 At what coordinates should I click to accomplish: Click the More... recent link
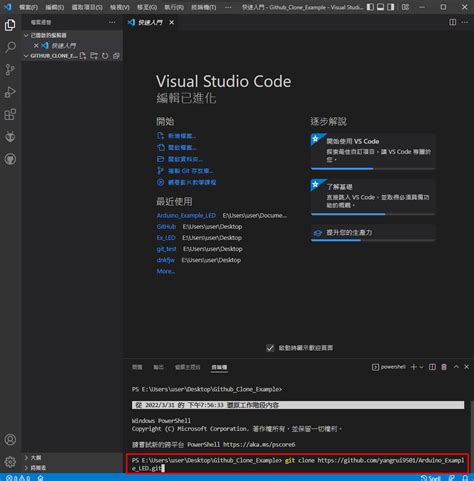(166, 271)
